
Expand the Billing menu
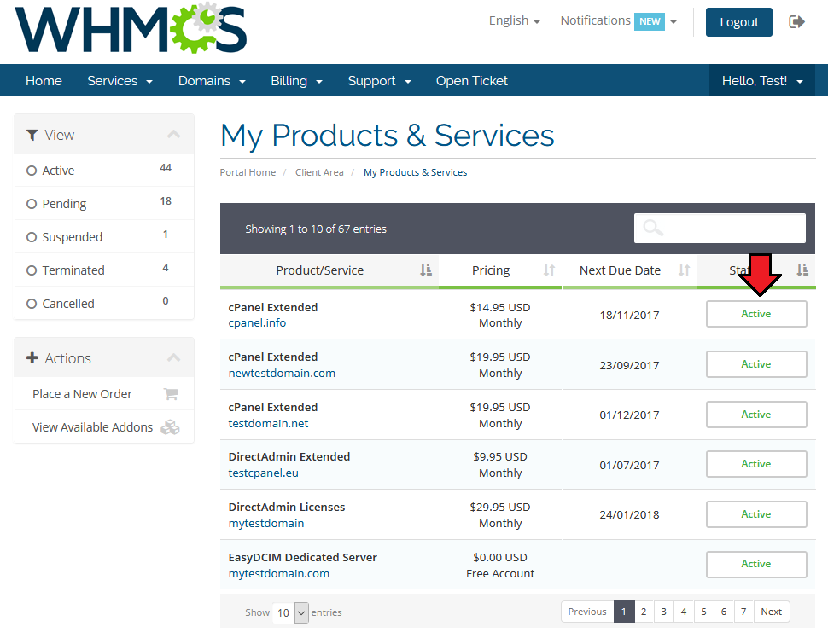296,81
